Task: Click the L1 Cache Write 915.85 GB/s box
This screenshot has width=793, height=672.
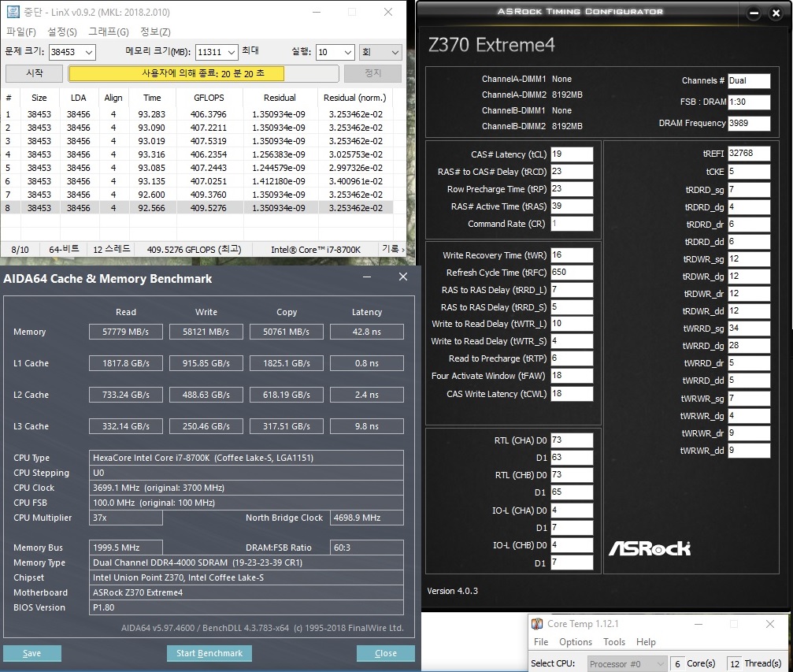Action: point(206,363)
